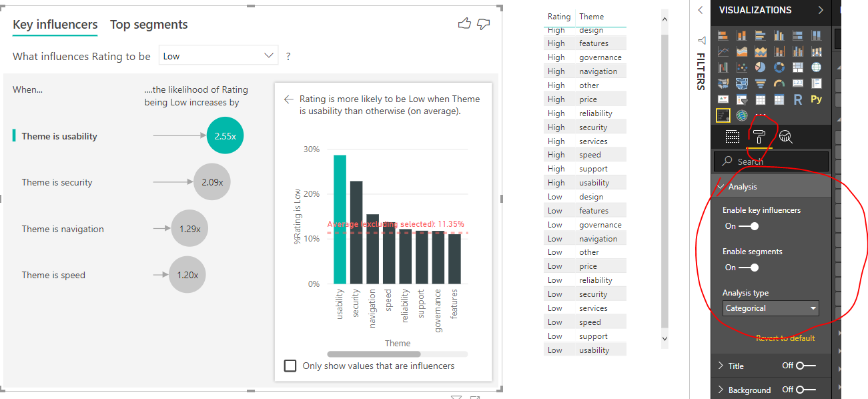The image size is (868, 399).
Task: Select the 100% stacked bar chart visual
Action: 798,35
